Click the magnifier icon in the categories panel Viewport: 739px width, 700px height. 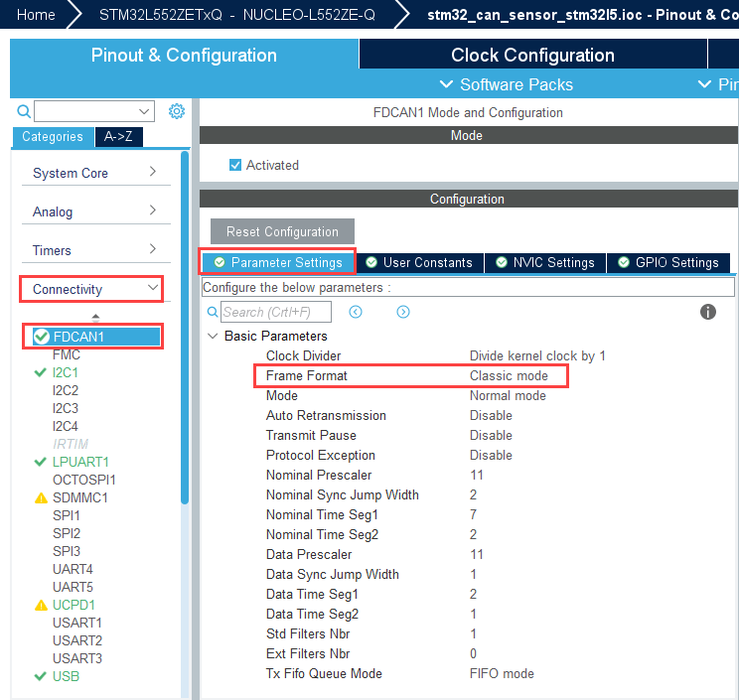tap(23, 111)
